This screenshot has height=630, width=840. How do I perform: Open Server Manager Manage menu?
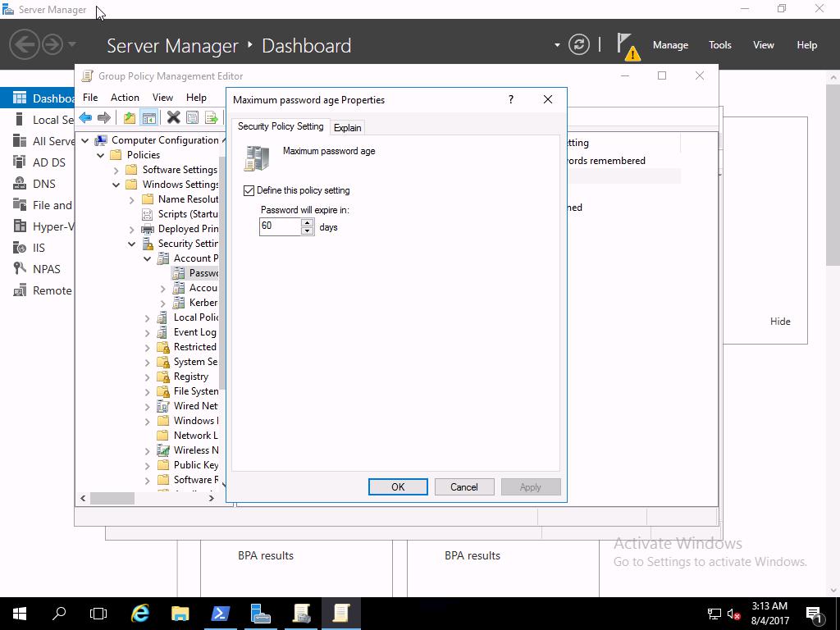coord(670,45)
